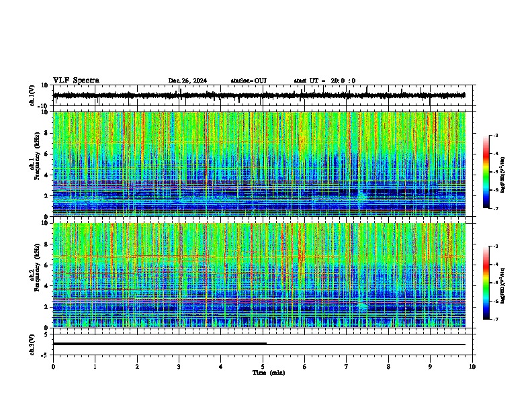The width and height of the screenshot is (532, 411).
Task: Click the "-3" label on ch.1 color scale
Action: (496, 136)
